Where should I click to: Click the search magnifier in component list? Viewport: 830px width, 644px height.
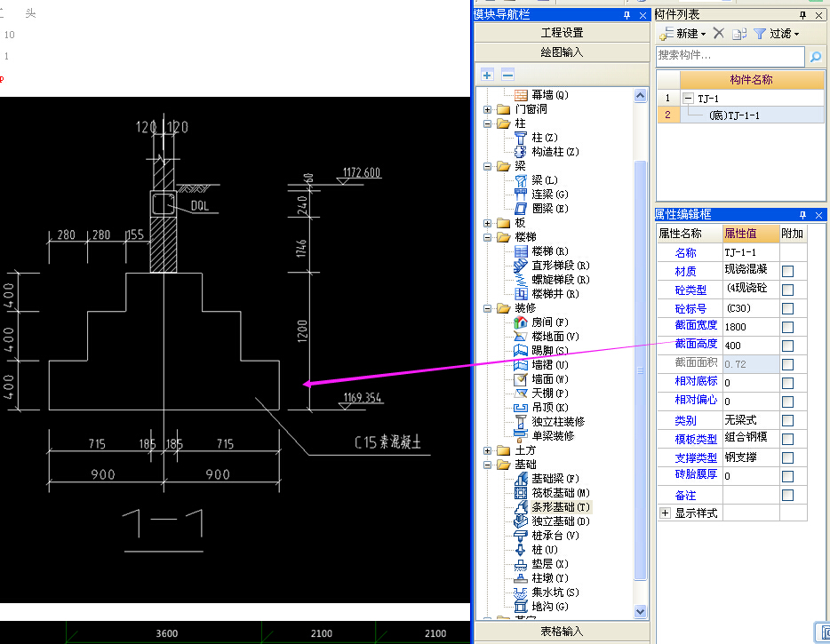click(816, 56)
